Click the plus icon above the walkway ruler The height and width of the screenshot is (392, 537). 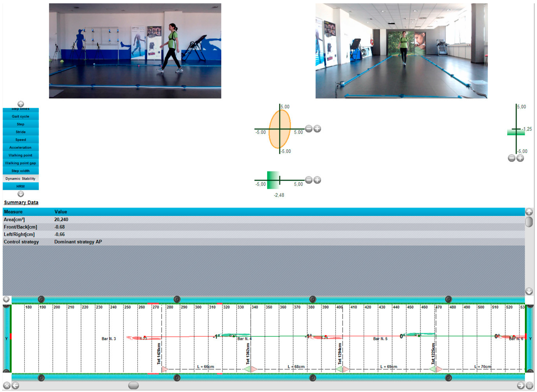[x=6, y=299]
